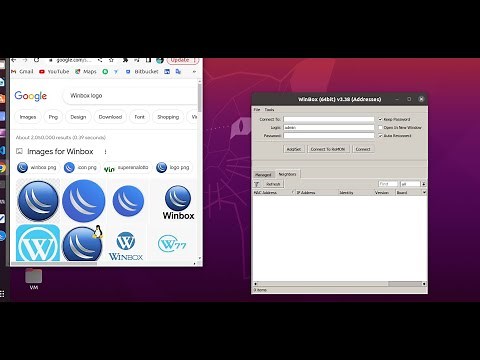Toggle the Auto Reconnect checkbox

pyautogui.click(x=380, y=136)
